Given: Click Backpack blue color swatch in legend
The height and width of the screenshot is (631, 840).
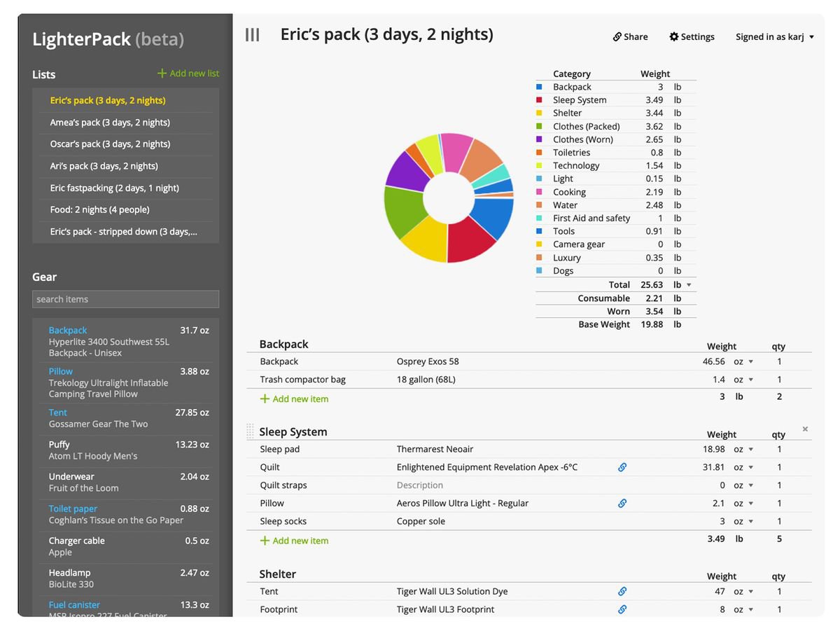Looking at the screenshot, I should [x=539, y=87].
